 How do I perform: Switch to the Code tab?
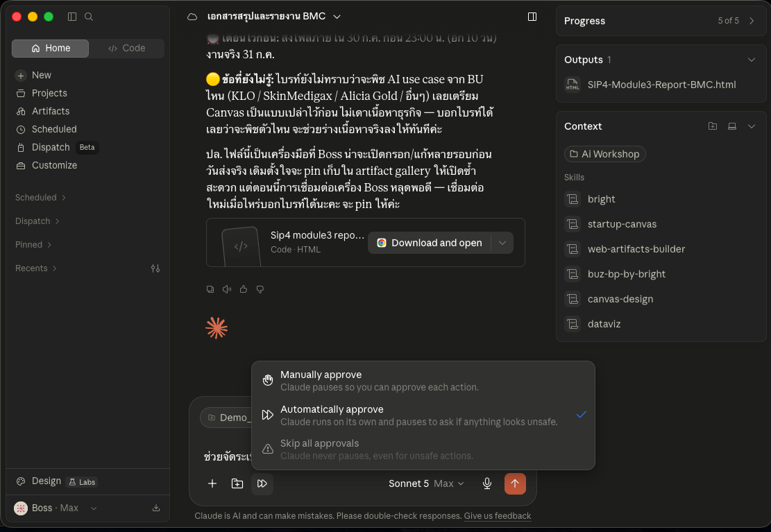coord(127,48)
